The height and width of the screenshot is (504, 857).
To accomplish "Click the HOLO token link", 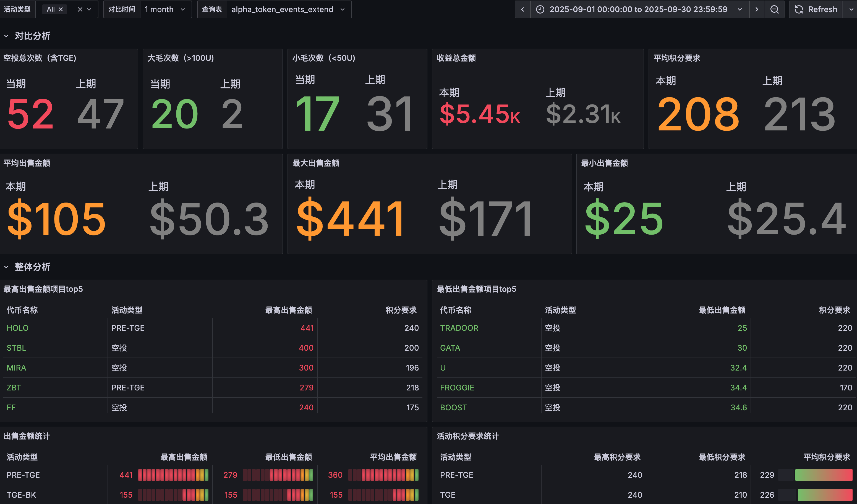I will [18, 328].
